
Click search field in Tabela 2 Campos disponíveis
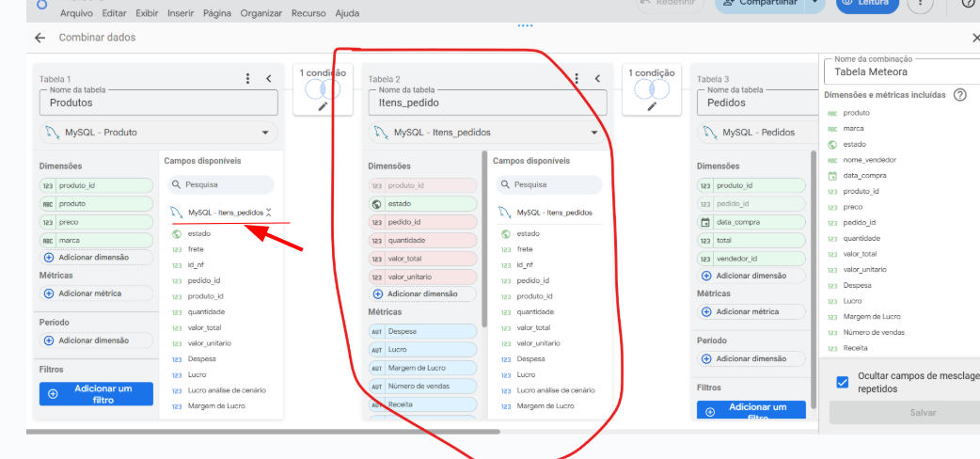[x=549, y=184]
